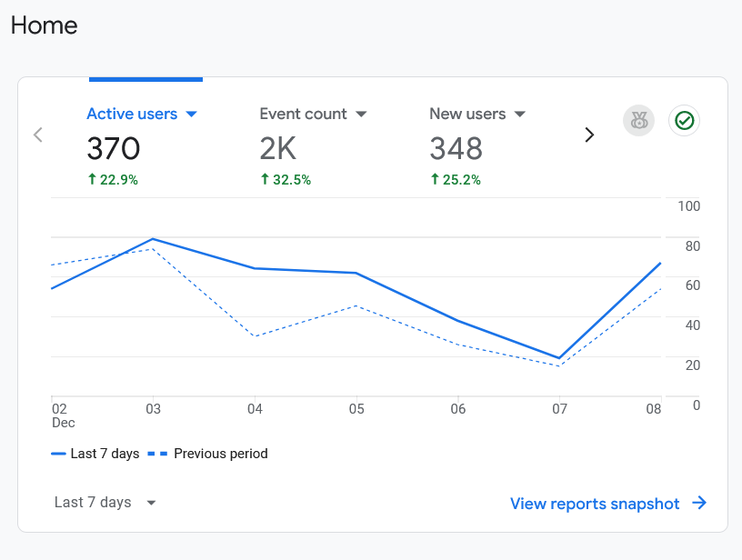
Task: Open the Last 7 days date range selector
Action: click(105, 503)
